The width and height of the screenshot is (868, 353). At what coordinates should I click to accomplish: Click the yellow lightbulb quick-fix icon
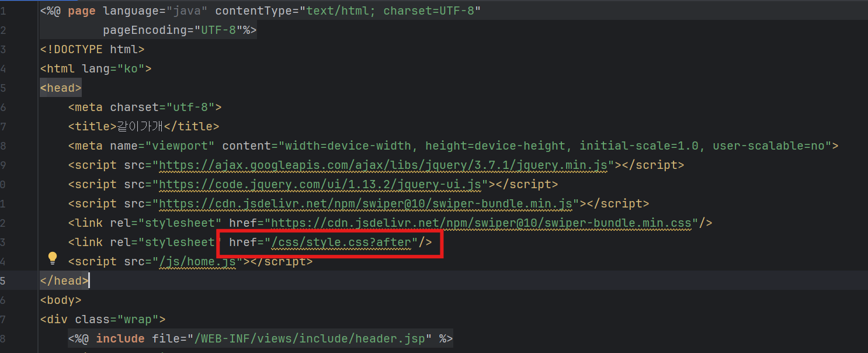pyautogui.click(x=53, y=258)
